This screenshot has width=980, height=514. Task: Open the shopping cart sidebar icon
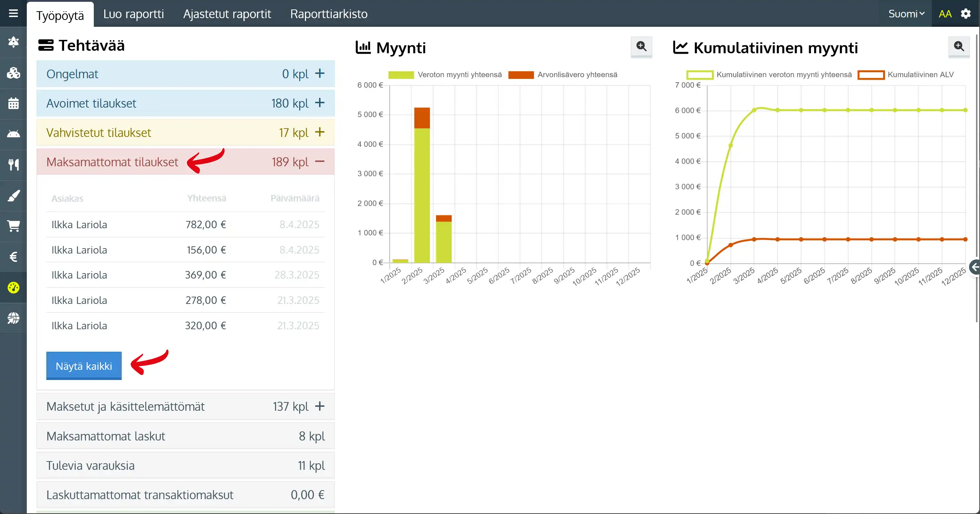click(13, 226)
